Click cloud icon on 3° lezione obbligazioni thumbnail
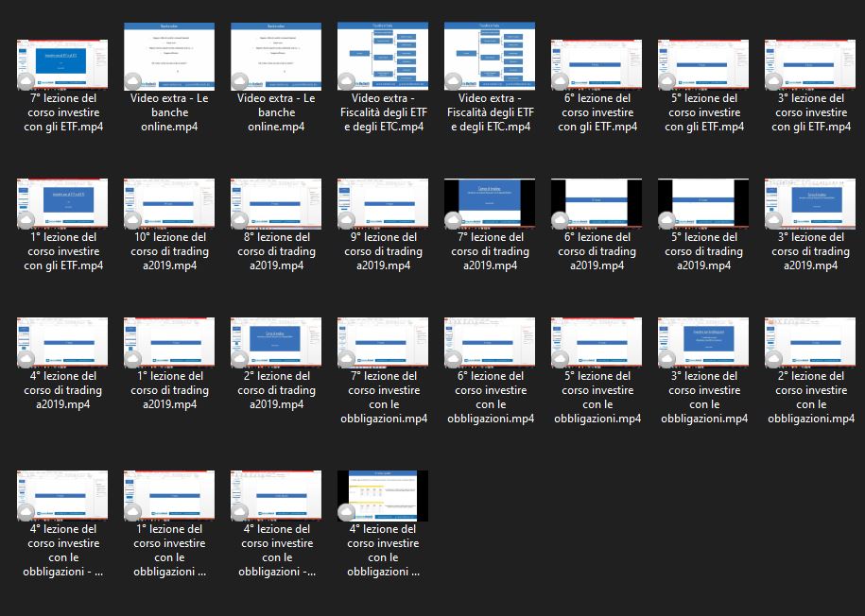865x616 pixels. pyautogui.click(x=668, y=359)
